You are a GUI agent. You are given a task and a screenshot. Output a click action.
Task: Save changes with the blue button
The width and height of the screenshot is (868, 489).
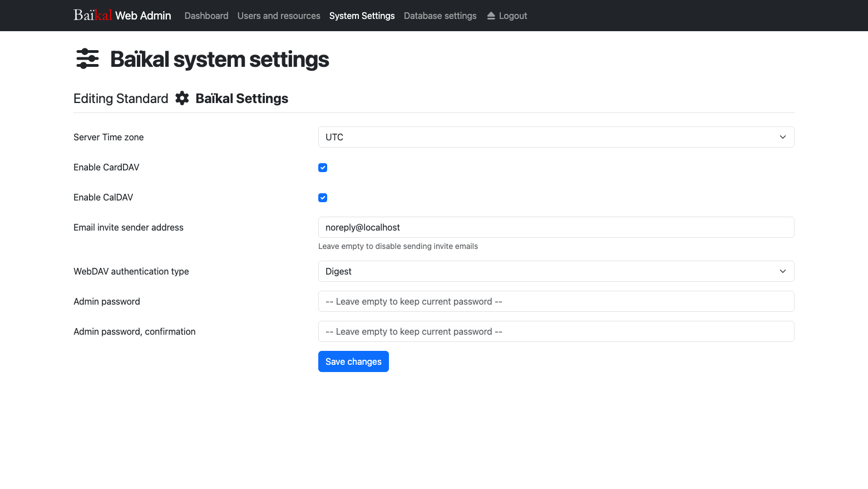(x=353, y=361)
